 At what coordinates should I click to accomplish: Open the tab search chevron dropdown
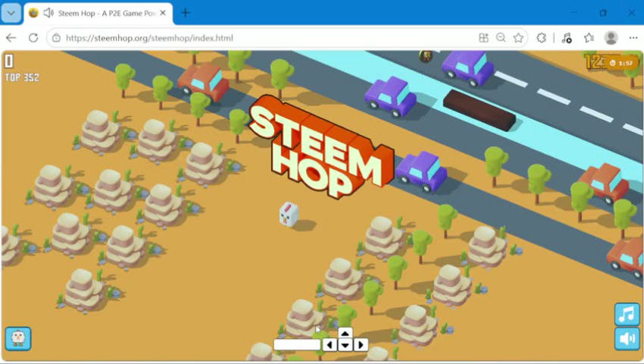coord(11,13)
